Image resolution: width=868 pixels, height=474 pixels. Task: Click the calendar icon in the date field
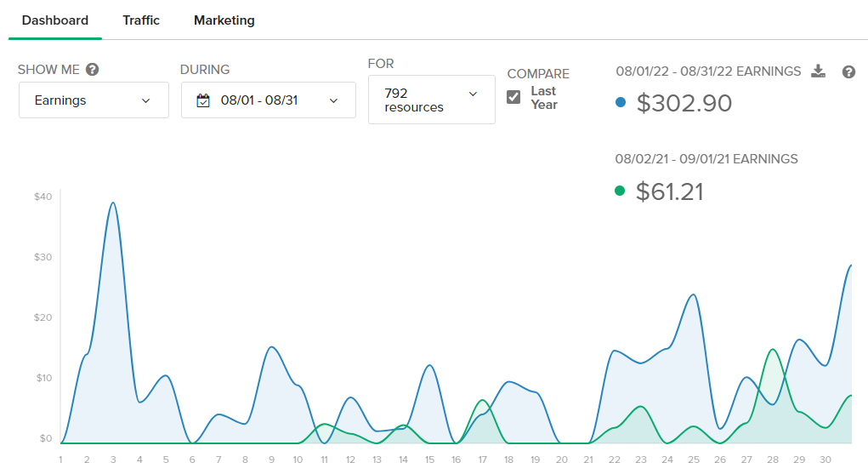203,100
